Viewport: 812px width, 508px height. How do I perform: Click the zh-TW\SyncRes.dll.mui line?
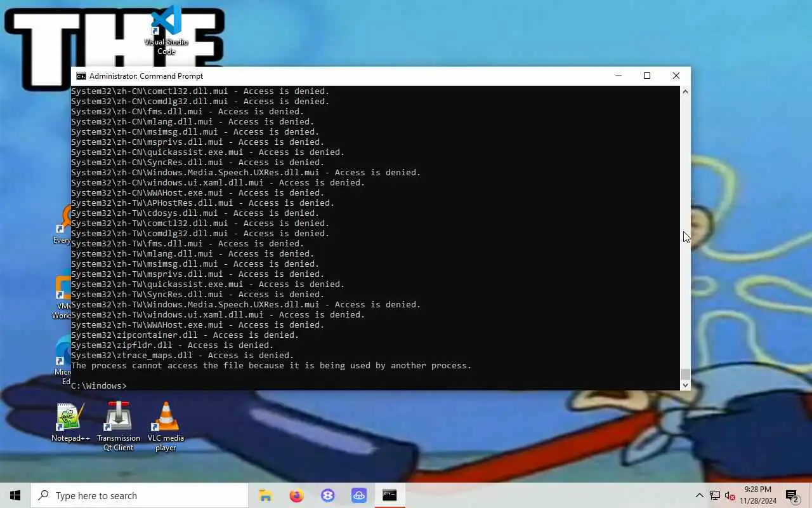198,295
